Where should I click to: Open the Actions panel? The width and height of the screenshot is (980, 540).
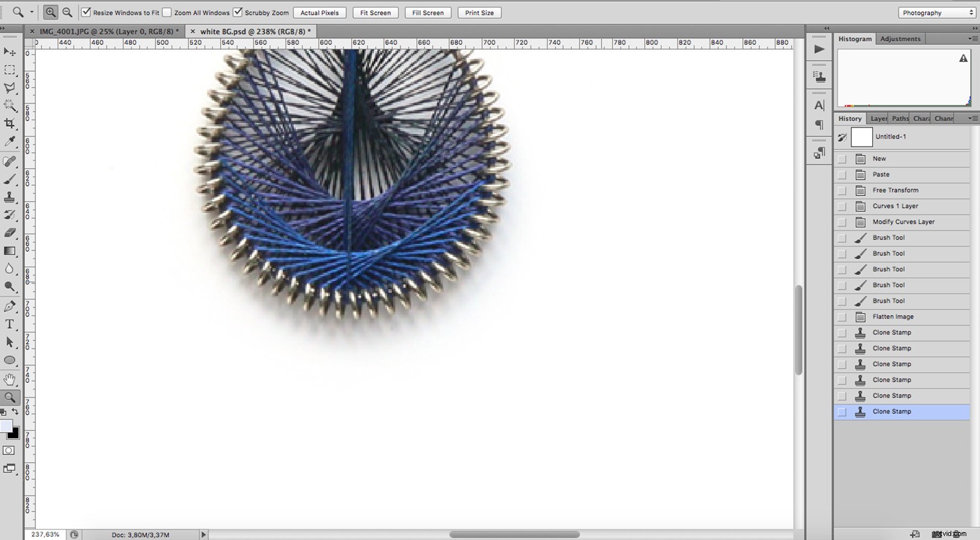coord(820,48)
